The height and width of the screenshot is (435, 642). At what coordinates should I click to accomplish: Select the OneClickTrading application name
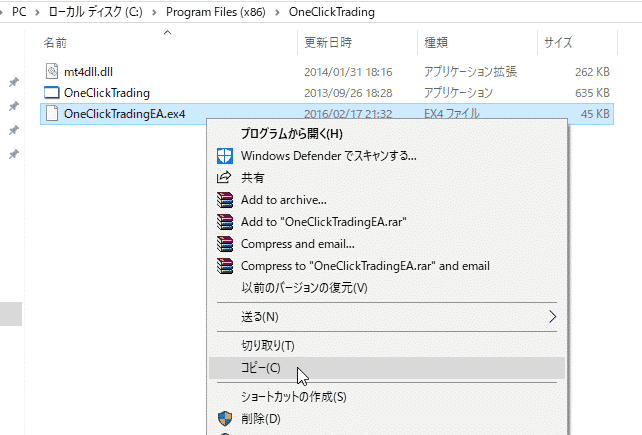click(107, 93)
